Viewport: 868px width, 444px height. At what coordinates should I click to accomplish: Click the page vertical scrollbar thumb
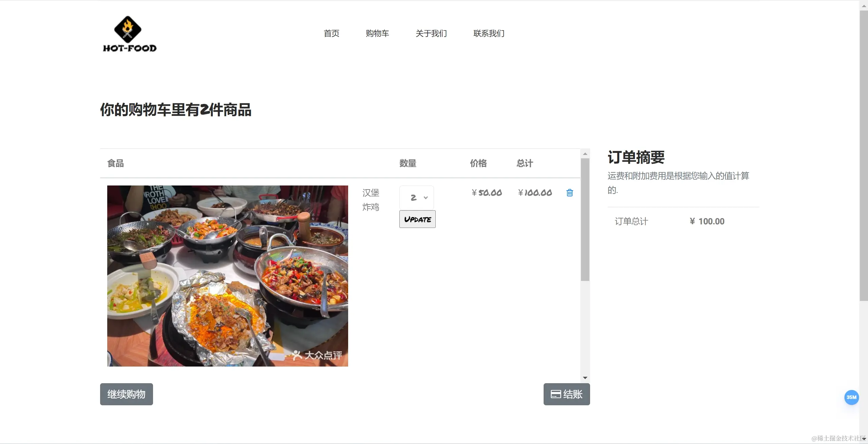(x=863, y=155)
